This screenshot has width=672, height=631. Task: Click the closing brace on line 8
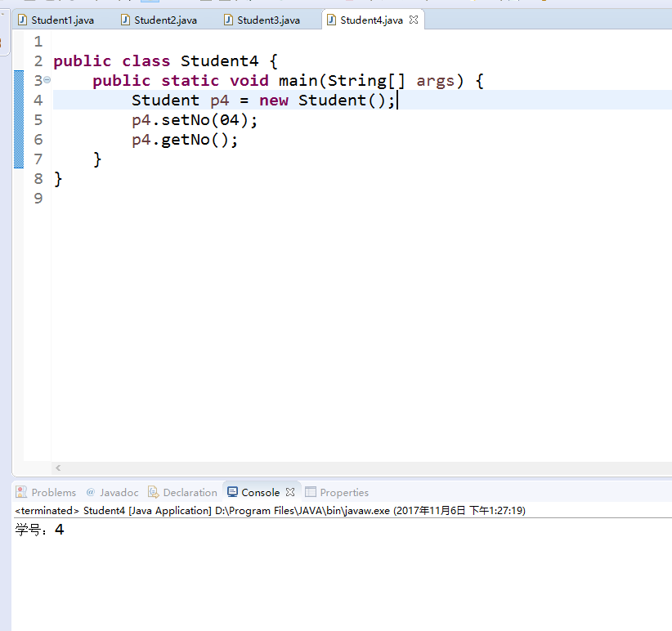(58, 179)
